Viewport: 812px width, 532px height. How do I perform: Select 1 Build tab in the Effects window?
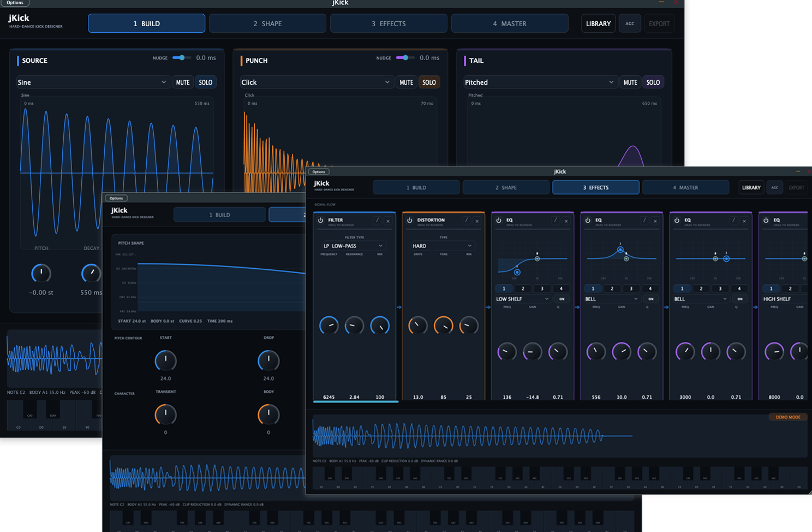[x=416, y=187]
